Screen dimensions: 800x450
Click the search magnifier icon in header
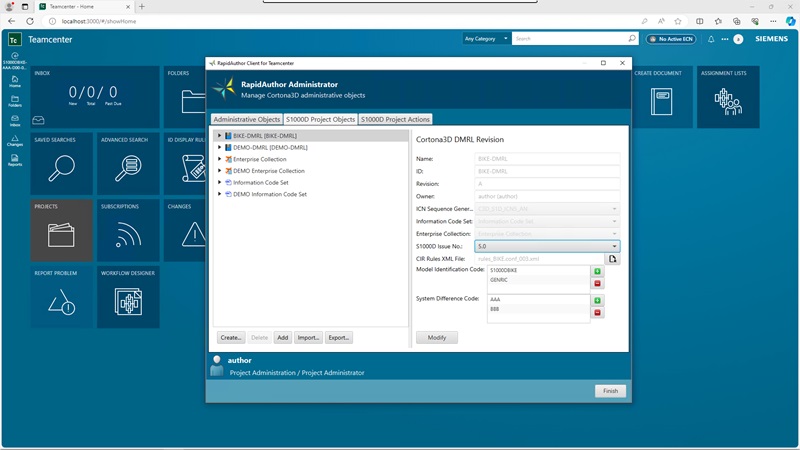click(x=632, y=38)
